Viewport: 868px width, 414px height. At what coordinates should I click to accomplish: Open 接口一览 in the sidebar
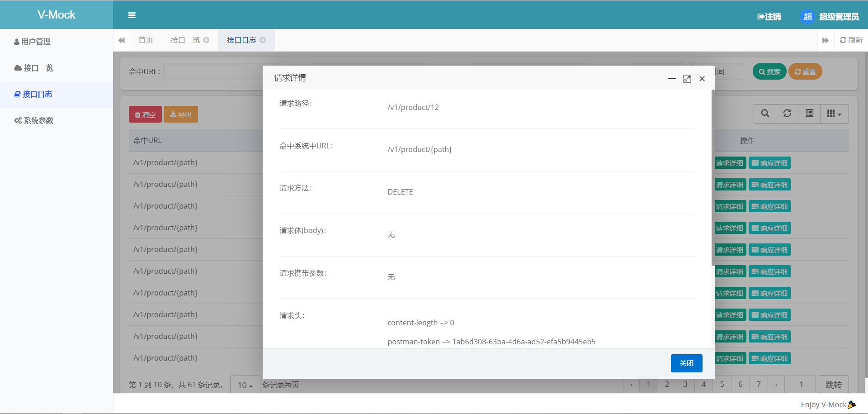34,68
